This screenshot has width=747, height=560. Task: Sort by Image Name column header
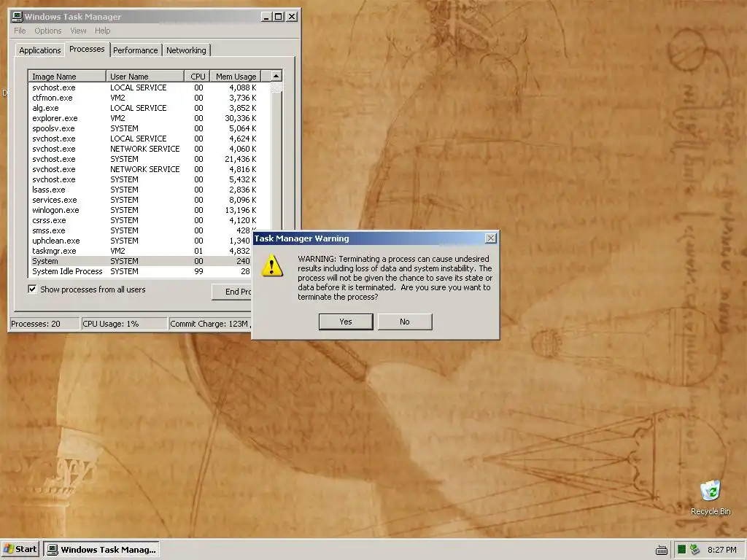pos(67,76)
